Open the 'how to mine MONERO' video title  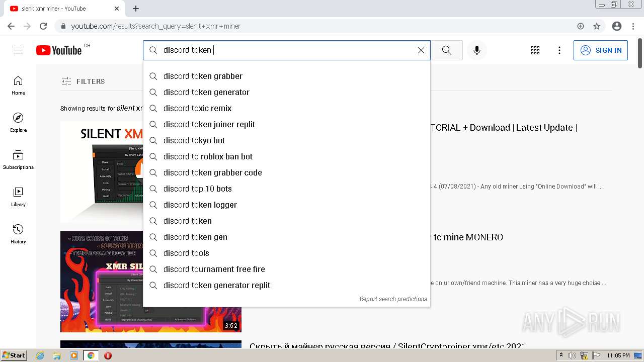[x=467, y=237]
